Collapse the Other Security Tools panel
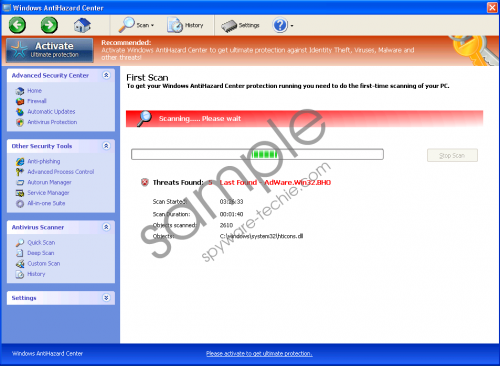 106,146
